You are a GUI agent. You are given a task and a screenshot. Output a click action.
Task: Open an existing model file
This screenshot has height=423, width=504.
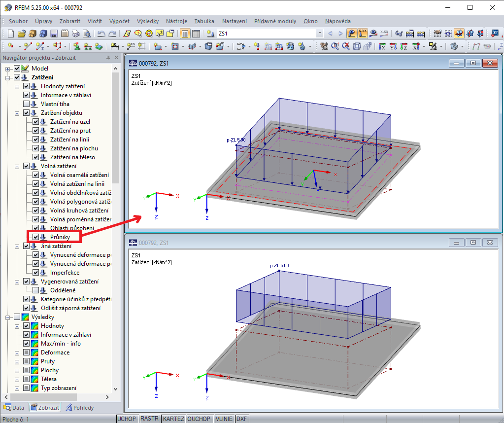[x=22, y=34]
